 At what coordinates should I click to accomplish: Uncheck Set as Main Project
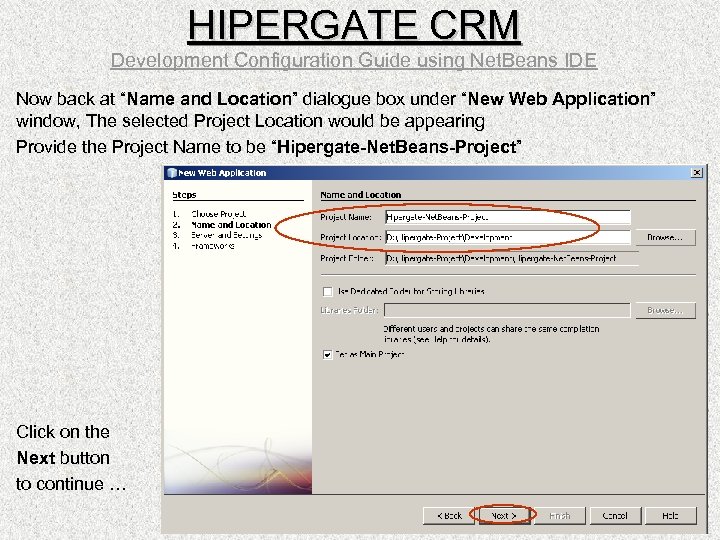click(x=327, y=355)
